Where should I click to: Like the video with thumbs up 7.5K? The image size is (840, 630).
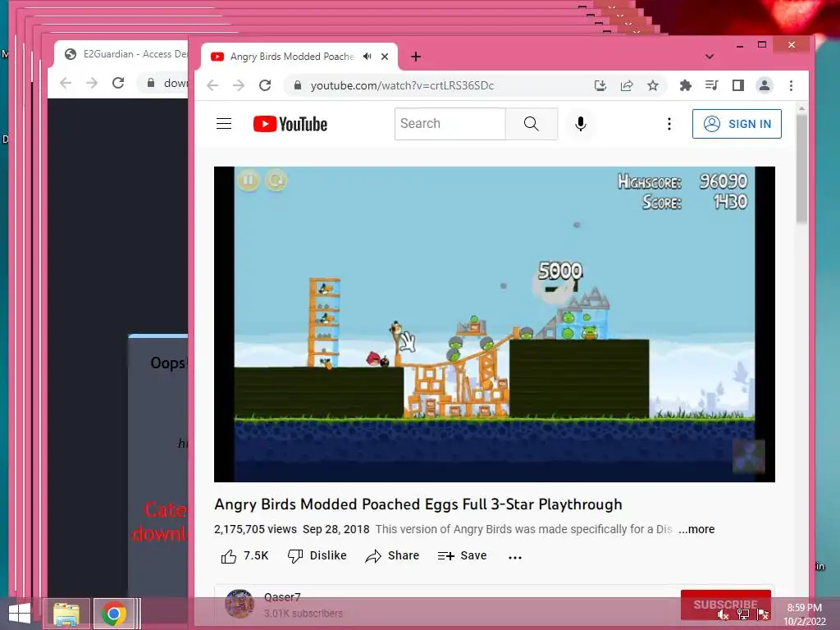[x=244, y=556]
